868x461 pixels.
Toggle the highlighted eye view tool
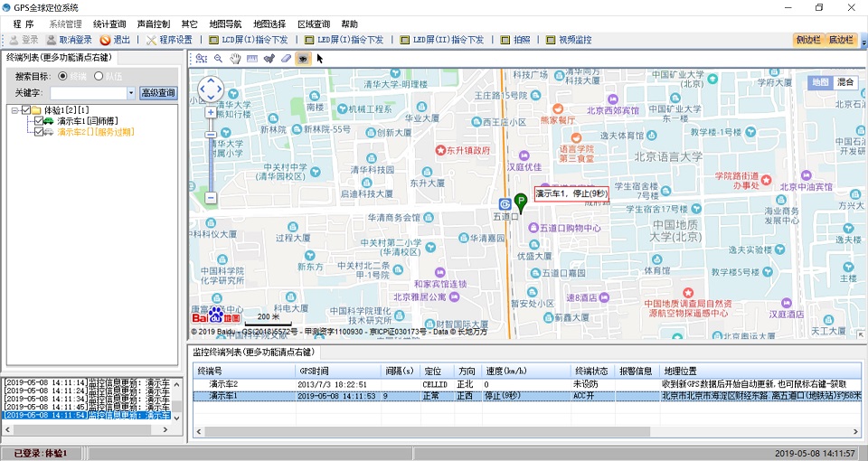[x=302, y=58]
